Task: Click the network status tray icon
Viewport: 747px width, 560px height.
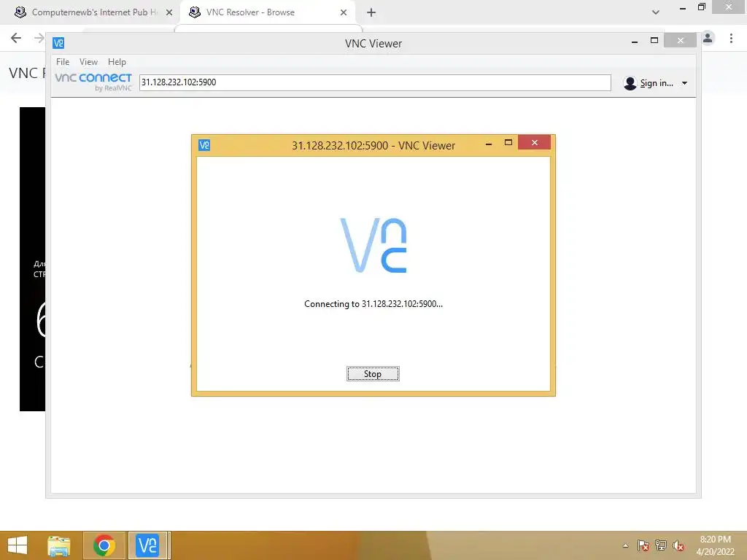Action: point(660,545)
